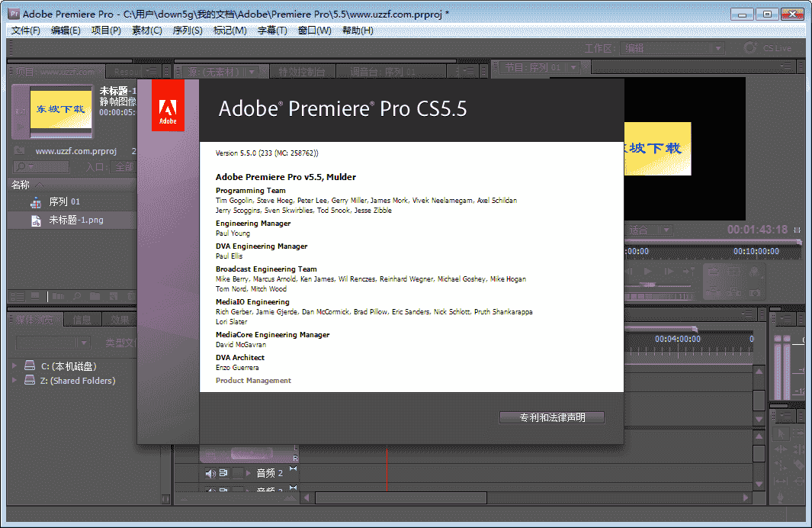Expand the C: (本机磁盘) drive entry
Screen dimensions: 812x528
14,365
